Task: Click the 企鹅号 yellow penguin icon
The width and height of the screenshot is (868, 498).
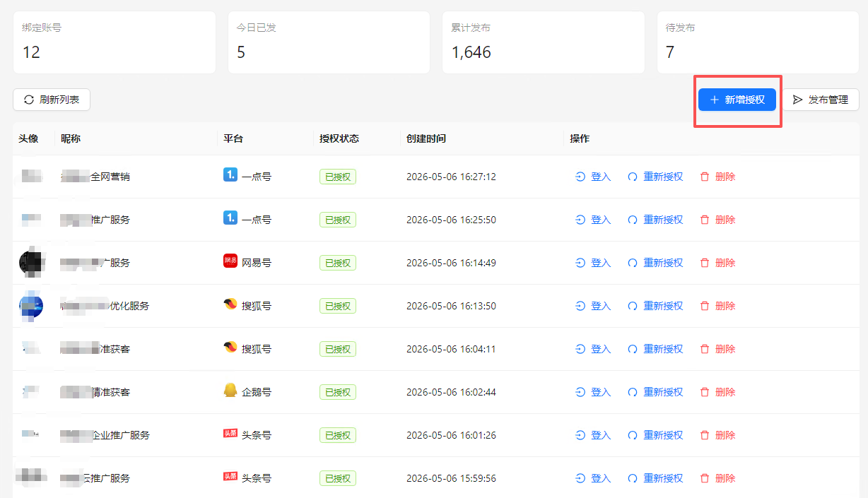Action: pyautogui.click(x=230, y=391)
